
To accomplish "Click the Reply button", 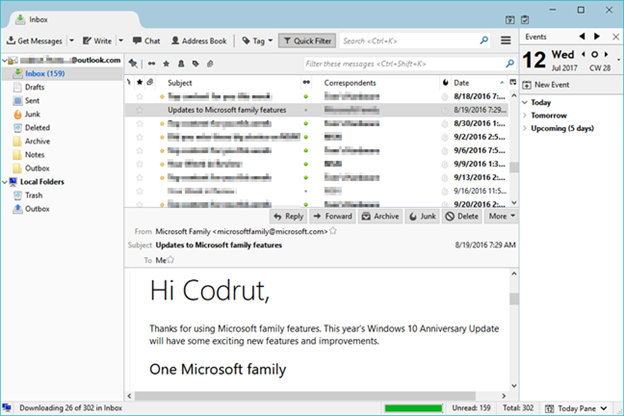I will point(287,216).
